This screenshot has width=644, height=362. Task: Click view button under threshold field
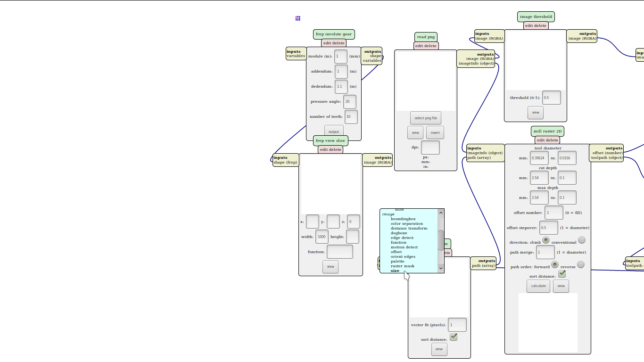click(x=536, y=113)
